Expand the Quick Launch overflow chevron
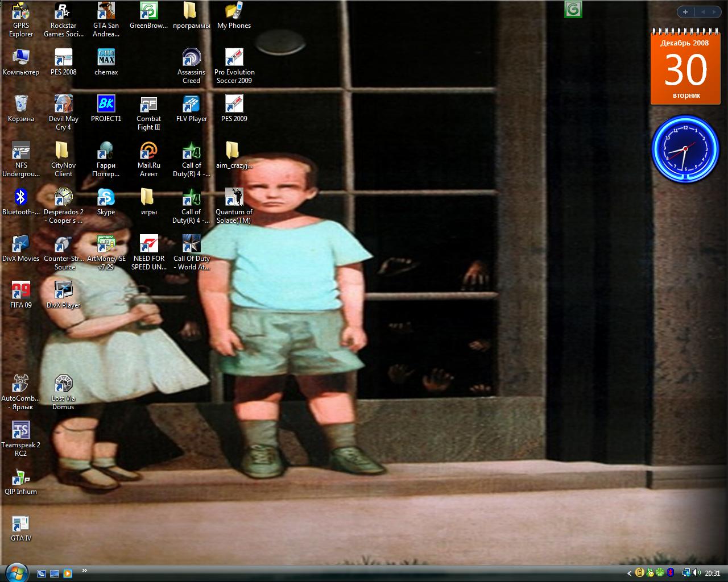The image size is (728, 582). (85, 570)
